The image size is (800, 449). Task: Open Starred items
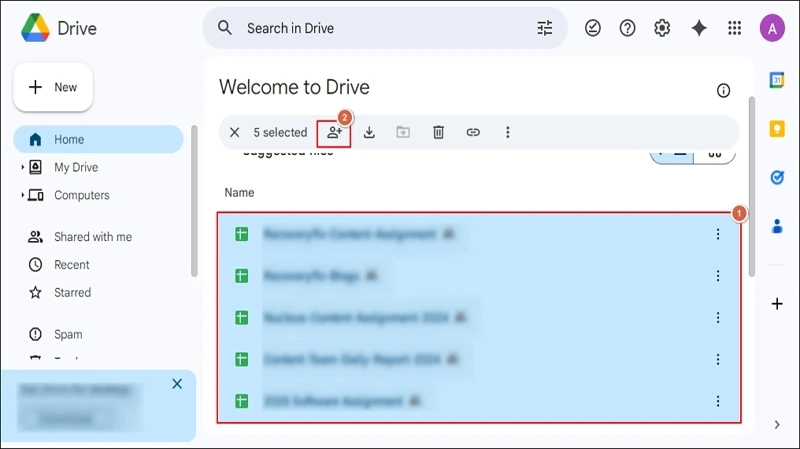click(x=72, y=292)
